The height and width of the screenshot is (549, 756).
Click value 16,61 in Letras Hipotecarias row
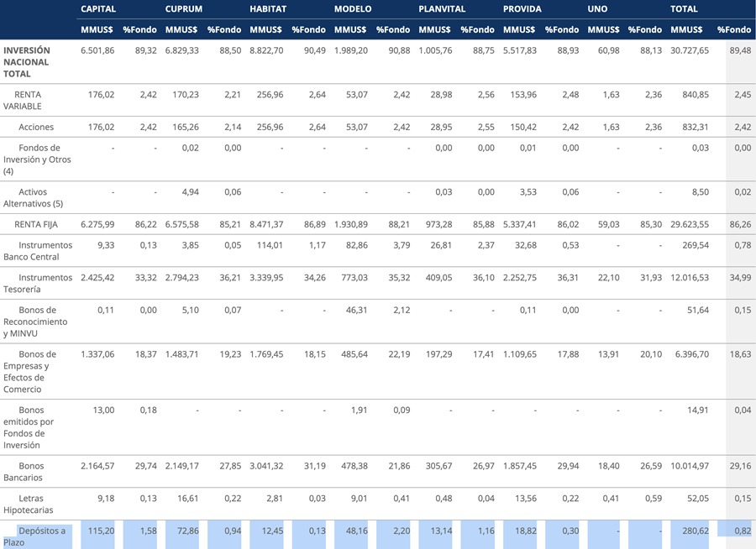[x=188, y=499]
